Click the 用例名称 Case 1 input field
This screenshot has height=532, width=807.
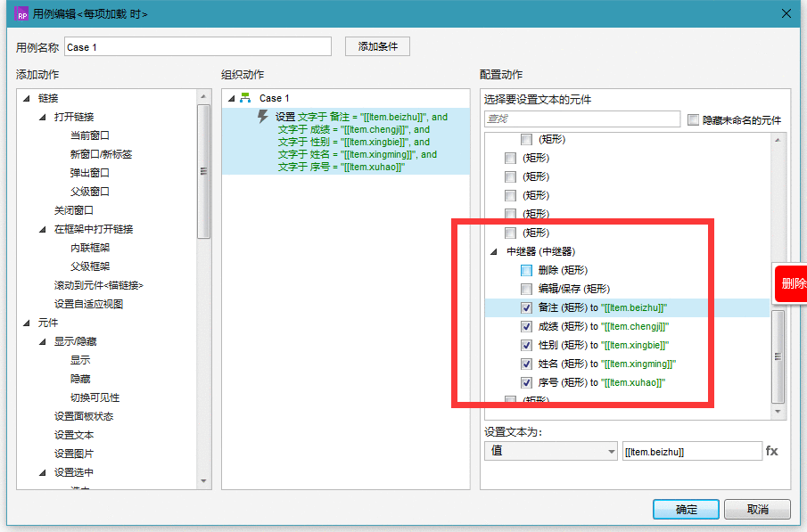[198, 47]
